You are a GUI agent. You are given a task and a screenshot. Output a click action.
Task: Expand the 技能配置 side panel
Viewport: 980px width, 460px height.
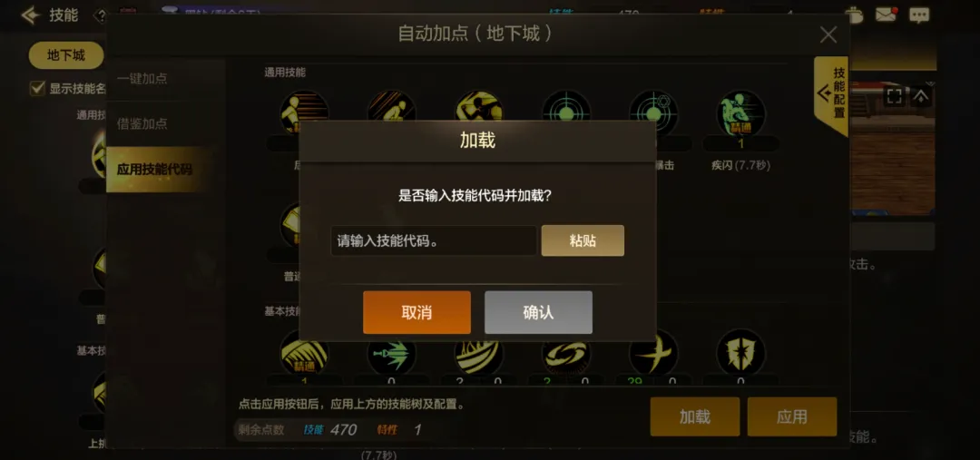pos(831,95)
